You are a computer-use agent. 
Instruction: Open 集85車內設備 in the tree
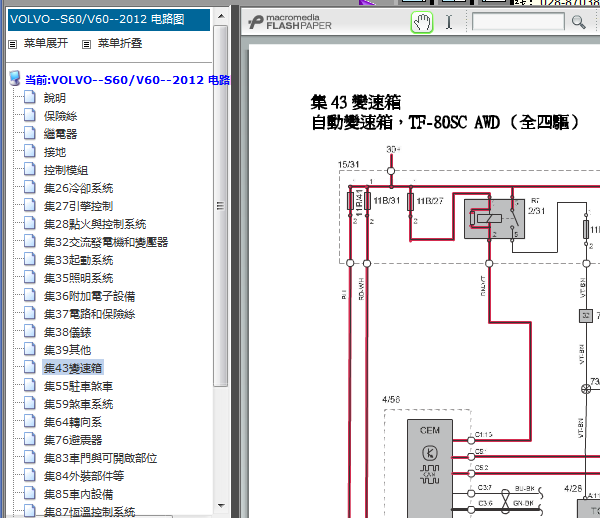click(x=78, y=494)
